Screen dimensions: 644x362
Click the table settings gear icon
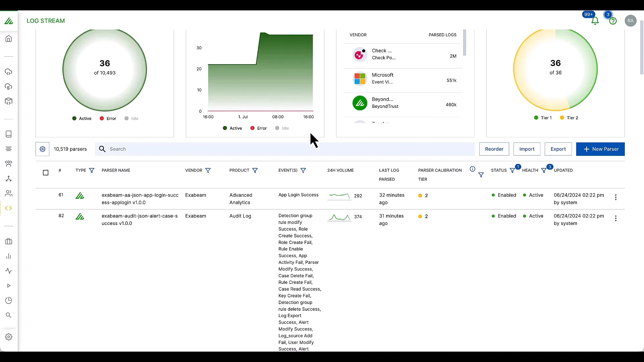[x=43, y=149]
